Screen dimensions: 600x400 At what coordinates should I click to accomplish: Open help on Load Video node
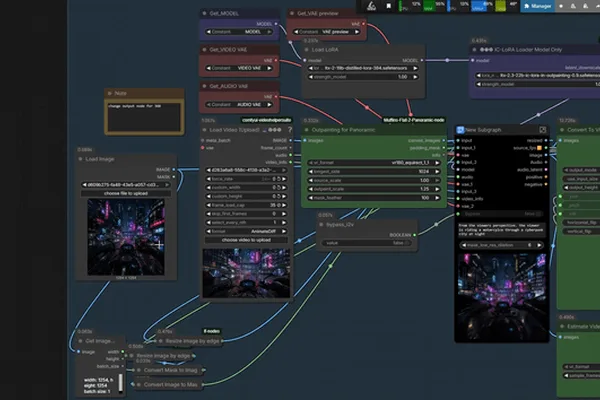pyautogui.click(x=290, y=130)
